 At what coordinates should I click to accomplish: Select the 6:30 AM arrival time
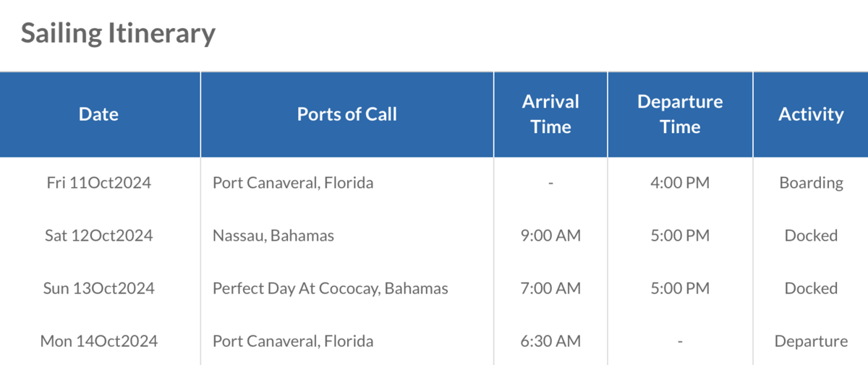pyautogui.click(x=550, y=341)
